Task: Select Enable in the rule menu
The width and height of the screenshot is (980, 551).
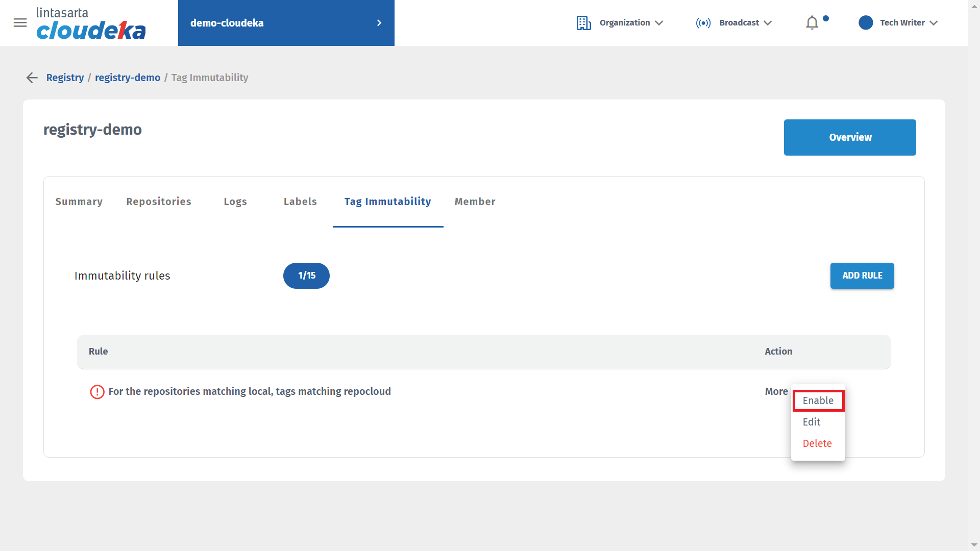Action: [x=818, y=401]
